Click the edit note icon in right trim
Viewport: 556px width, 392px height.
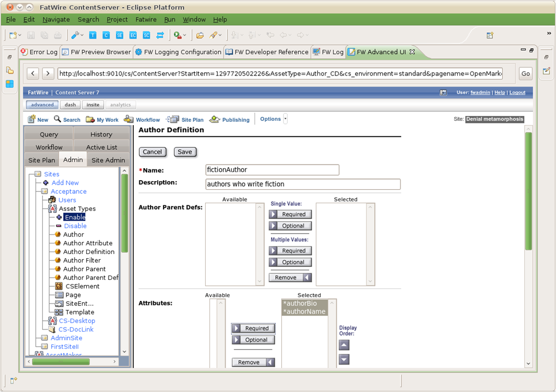coord(546,71)
